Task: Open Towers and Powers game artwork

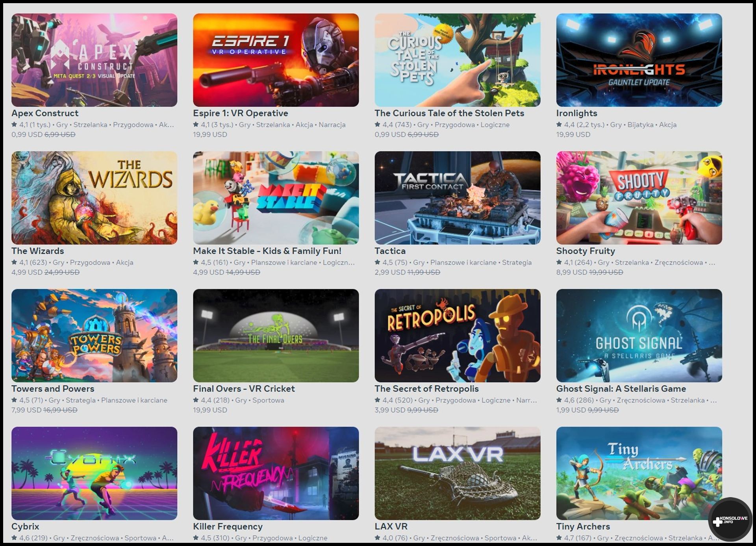Action: coord(94,336)
